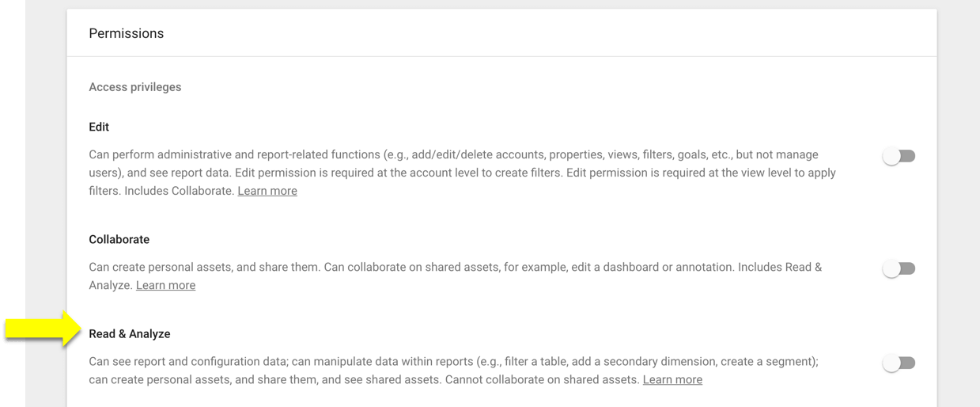Click the Collaborate permission heading
This screenshot has height=407, width=980.
[x=119, y=239]
